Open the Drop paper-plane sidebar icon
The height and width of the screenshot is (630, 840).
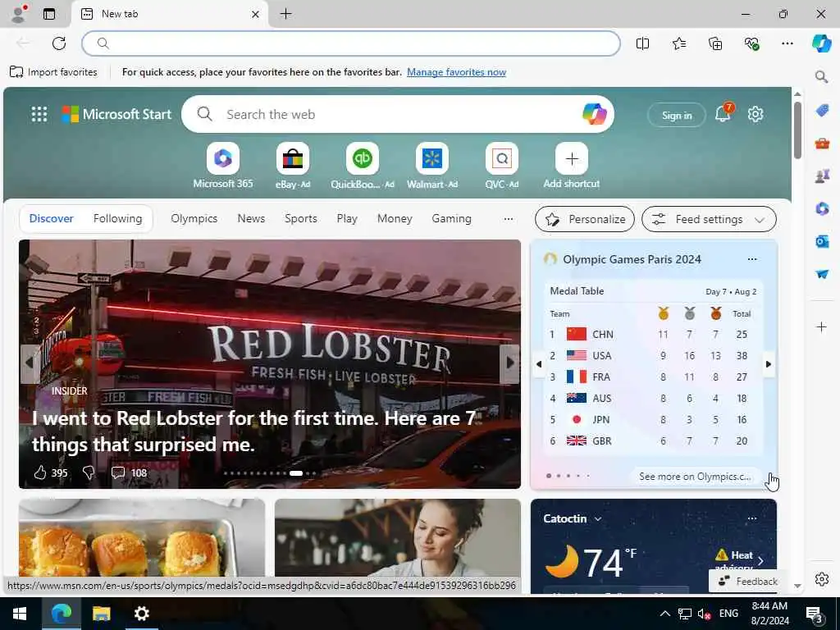point(822,274)
